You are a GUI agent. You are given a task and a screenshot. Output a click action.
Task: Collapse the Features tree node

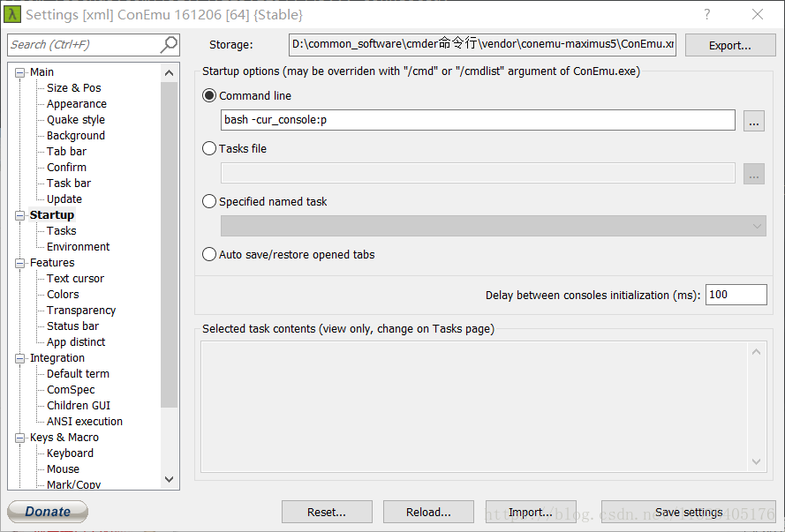tap(20, 263)
